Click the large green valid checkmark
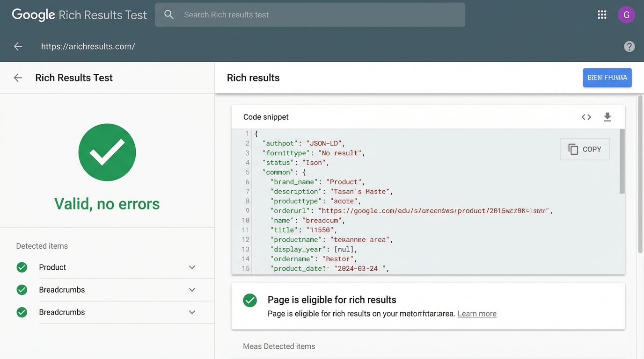The image size is (644, 359). (107, 152)
